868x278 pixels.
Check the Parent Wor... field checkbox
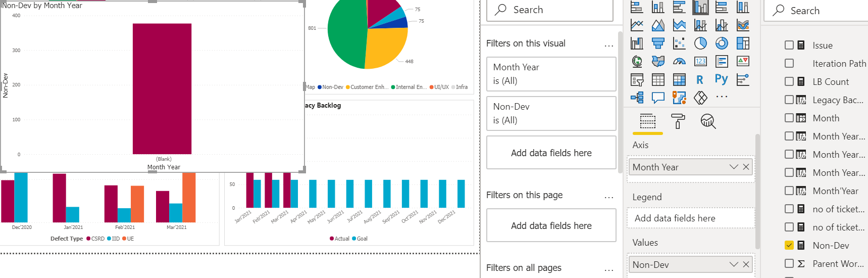click(789, 263)
